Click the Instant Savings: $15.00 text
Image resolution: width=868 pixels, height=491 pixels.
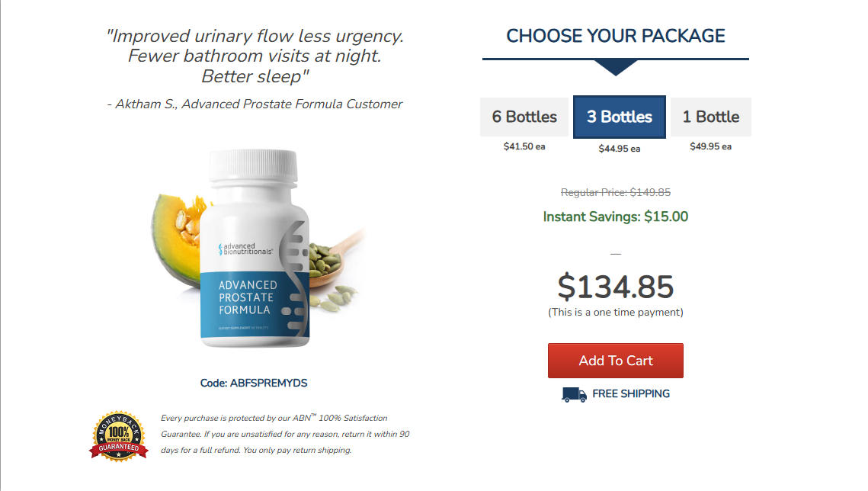615,216
